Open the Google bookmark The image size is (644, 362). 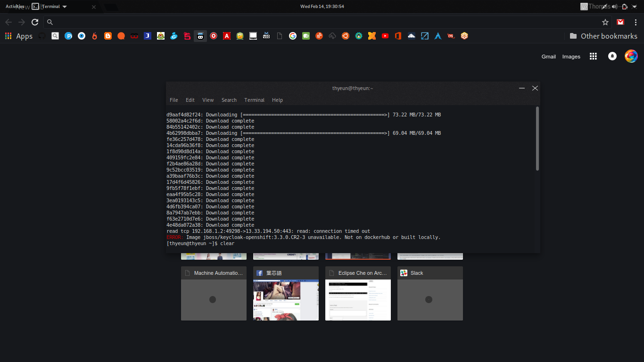coord(292,36)
